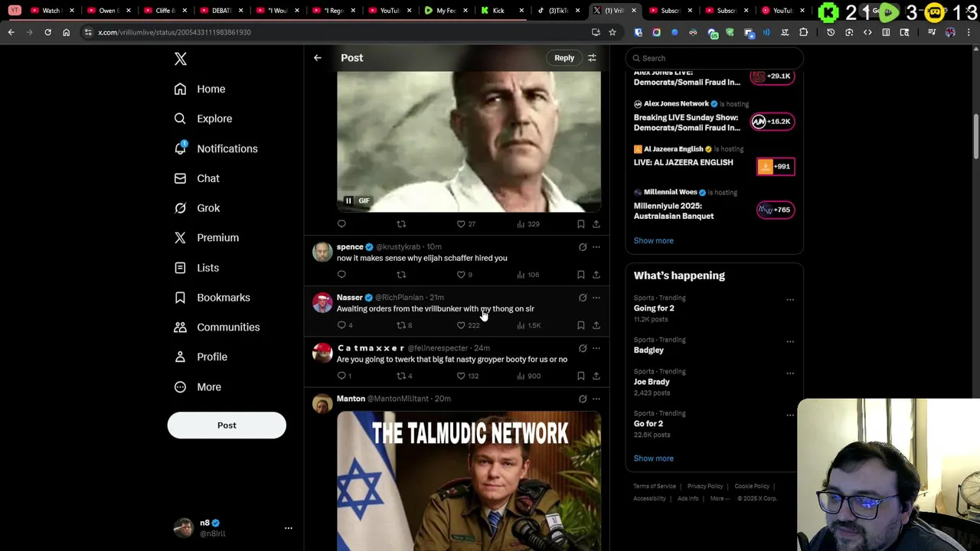
Task: Go back with the Post back arrow
Action: point(318,57)
